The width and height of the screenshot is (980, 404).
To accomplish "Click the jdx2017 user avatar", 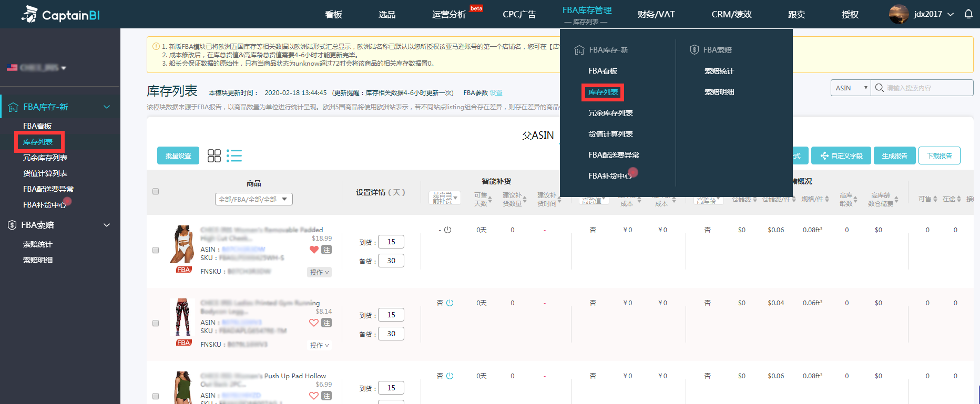I will click(899, 14).
